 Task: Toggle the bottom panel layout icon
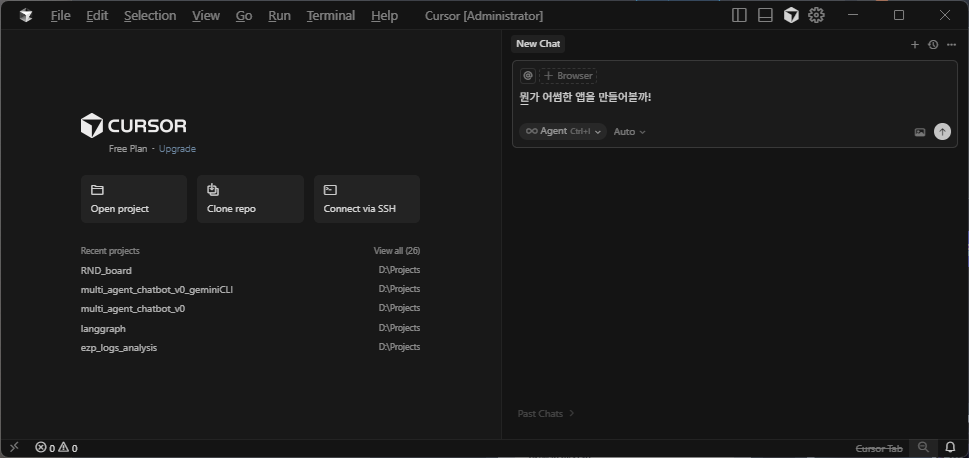[x=765, y=15]
